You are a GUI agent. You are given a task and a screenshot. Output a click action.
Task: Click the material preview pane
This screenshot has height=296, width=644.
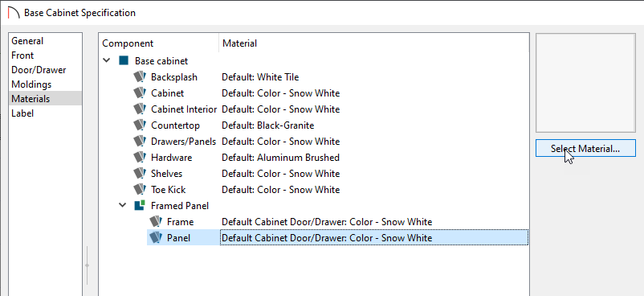[585, 83]
